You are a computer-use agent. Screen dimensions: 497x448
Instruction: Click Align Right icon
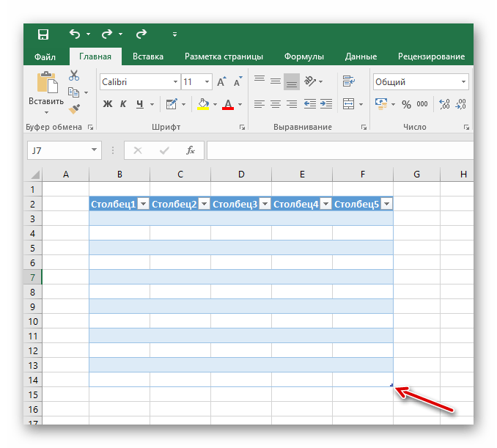[292, 103]
